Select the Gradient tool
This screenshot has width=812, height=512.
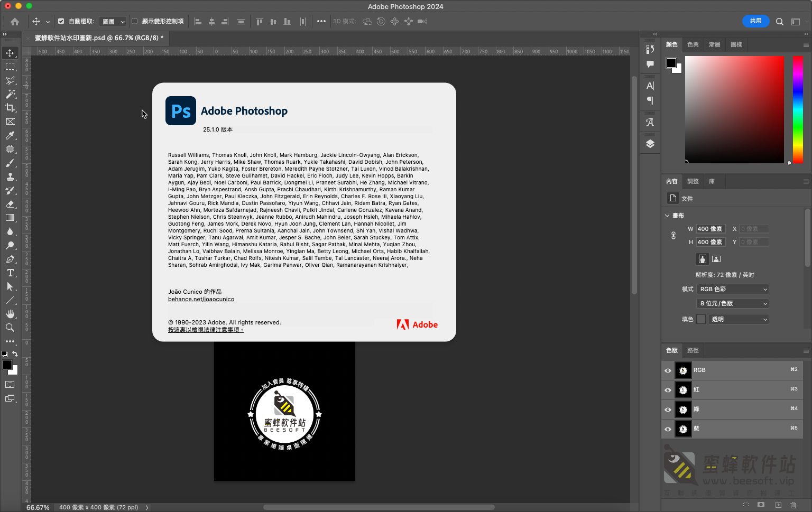coord(10,218)
